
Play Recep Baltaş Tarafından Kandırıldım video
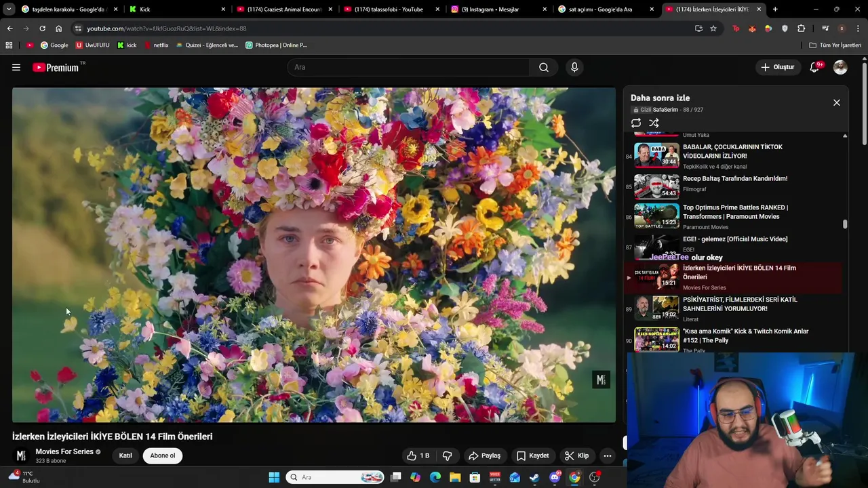(735, 179)
